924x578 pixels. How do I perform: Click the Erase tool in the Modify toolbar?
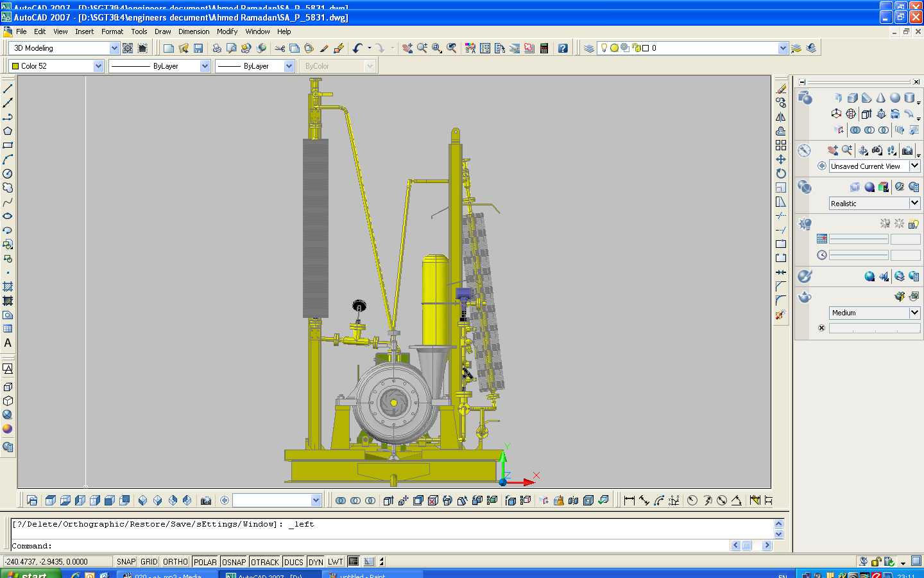781,89
